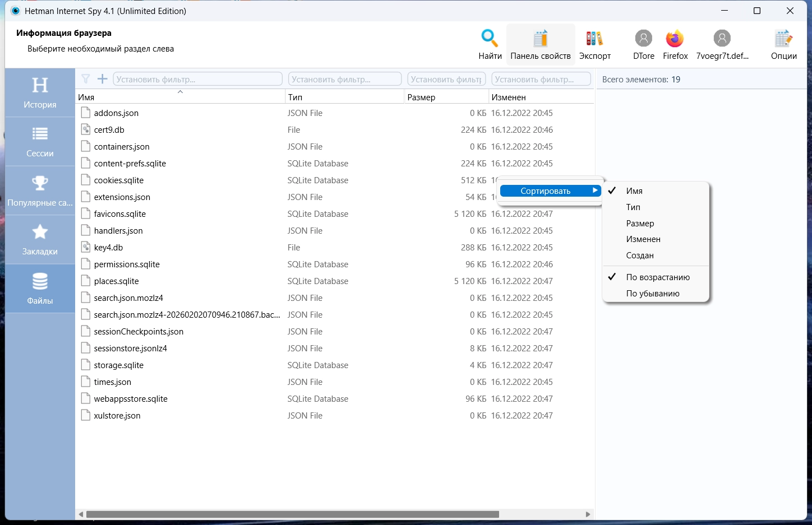Choose the Firefox browser icon
This screenshot has height=525, width=812.
(x=675, y=39)
